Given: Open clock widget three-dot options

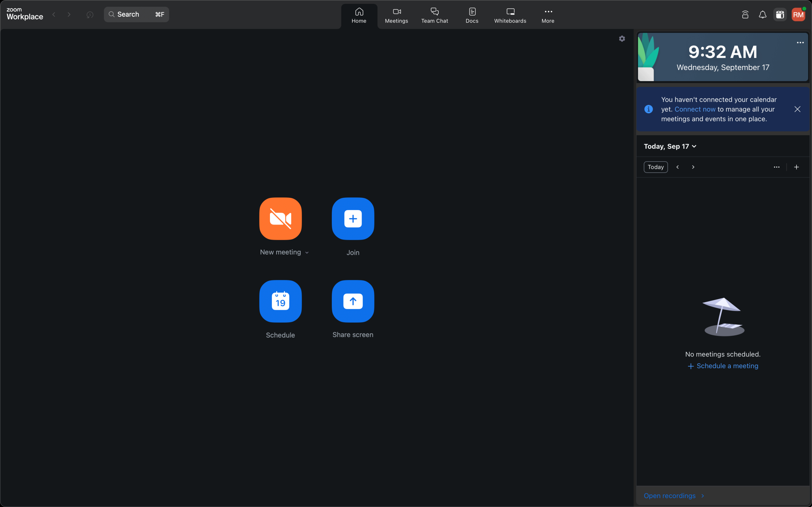Looking at the screenshot, I should 800,42.
